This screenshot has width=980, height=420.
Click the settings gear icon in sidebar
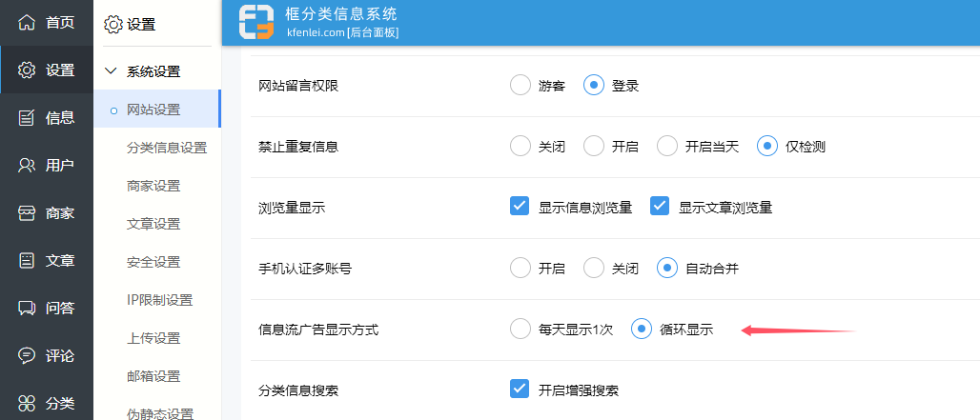27,70
